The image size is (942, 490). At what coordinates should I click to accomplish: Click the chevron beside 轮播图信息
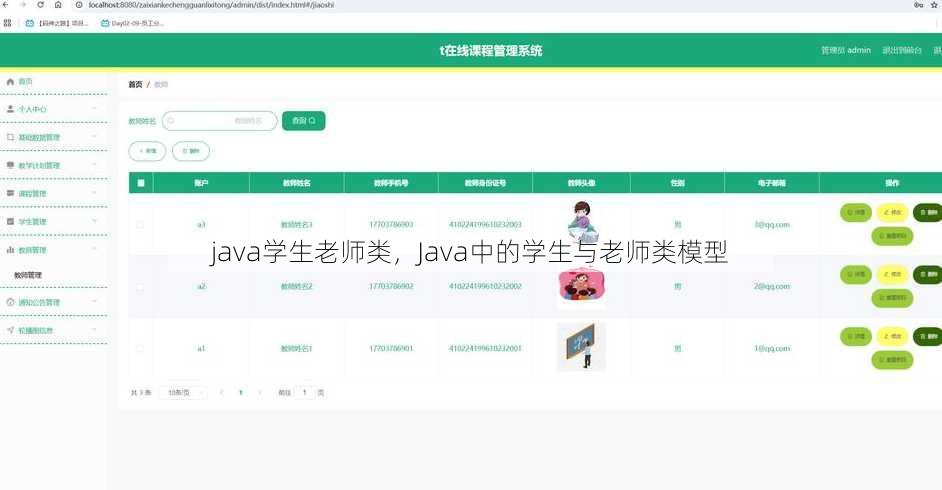[x=94, y=330]
